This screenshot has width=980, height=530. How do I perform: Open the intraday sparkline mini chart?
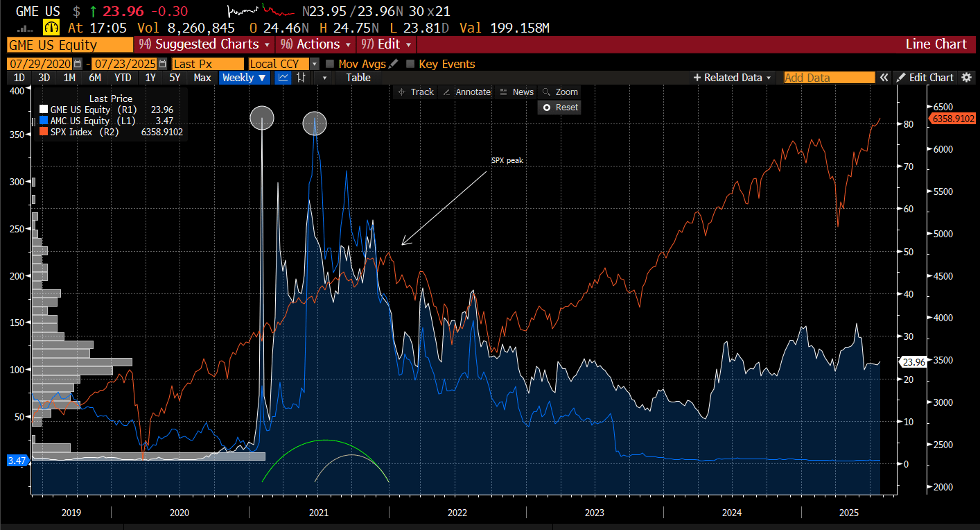(261, 12)
